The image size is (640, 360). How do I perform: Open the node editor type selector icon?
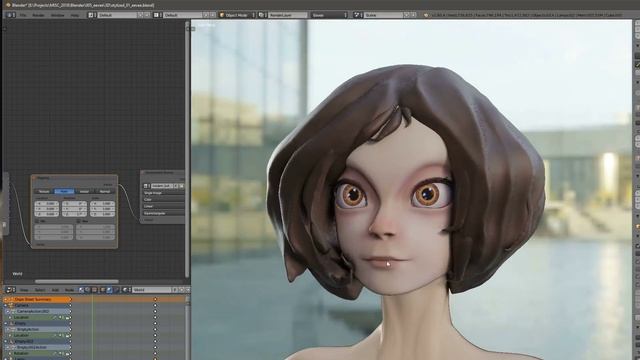pyautogui.click(x=10, y=290)
